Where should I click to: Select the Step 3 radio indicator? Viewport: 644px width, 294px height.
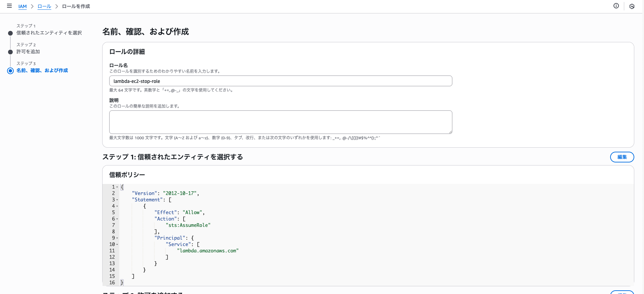pyautogui.click(x=10, y=71)
